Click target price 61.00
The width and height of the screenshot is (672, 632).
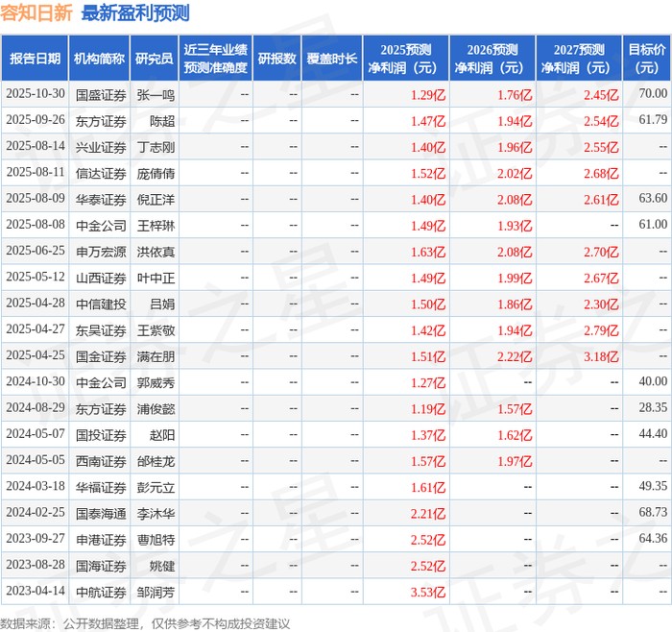(x=653, y=224)
